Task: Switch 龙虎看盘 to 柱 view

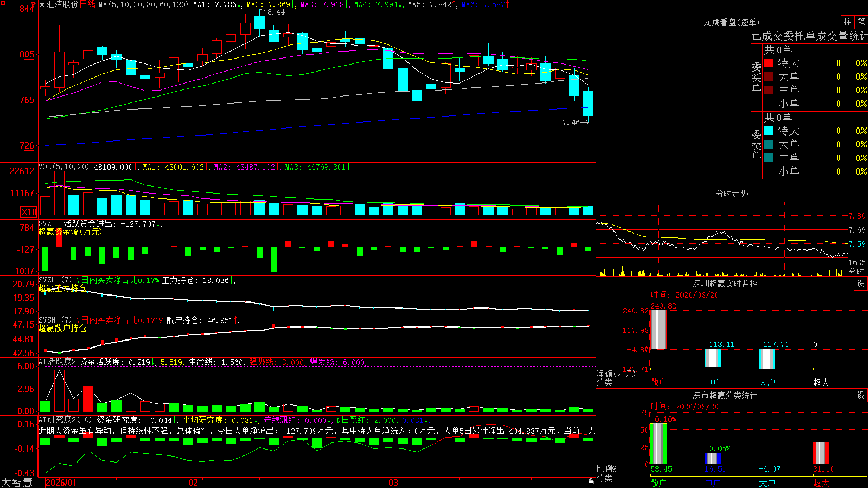Action: tap(847, 22)
